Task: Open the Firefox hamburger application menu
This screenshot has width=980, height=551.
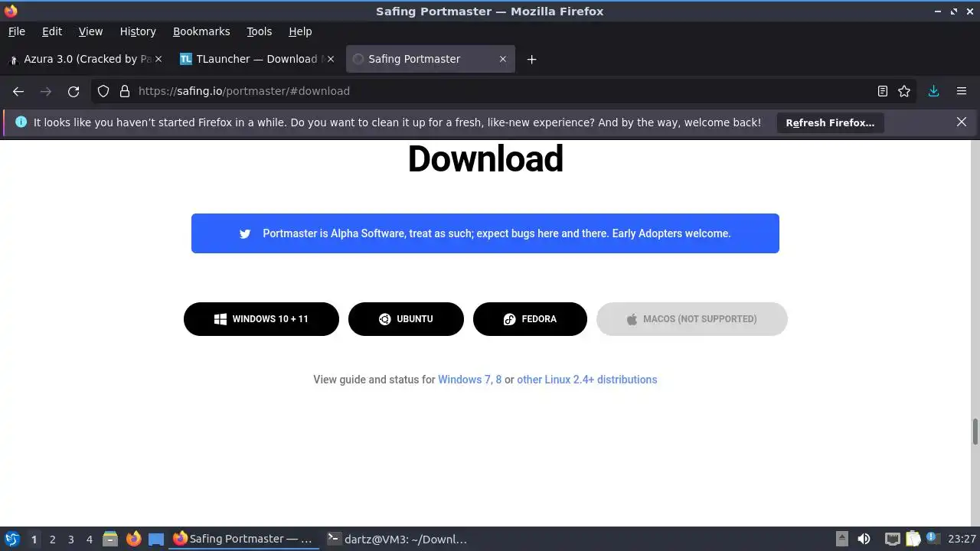Action: [962, 91]
